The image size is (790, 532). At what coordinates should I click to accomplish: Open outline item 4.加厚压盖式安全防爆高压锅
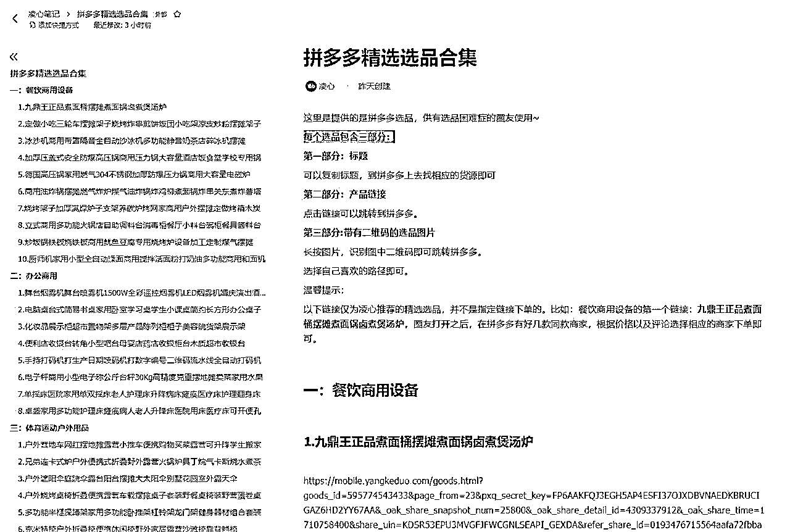pyautogui.click(x=139, y=158)
